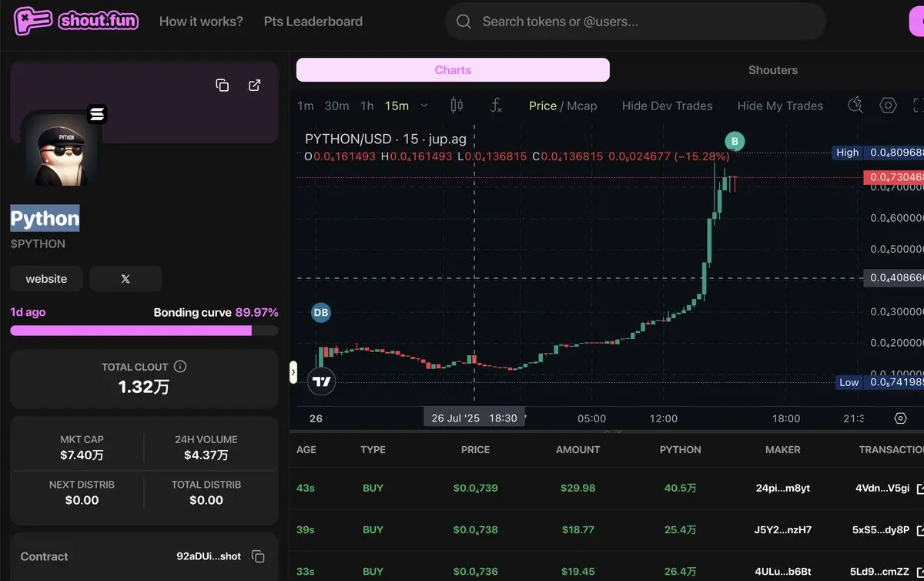Viewport: 924px width, 581px height.
Task: Open token page via banner external-link icon
Action: [x=255, y=85]
